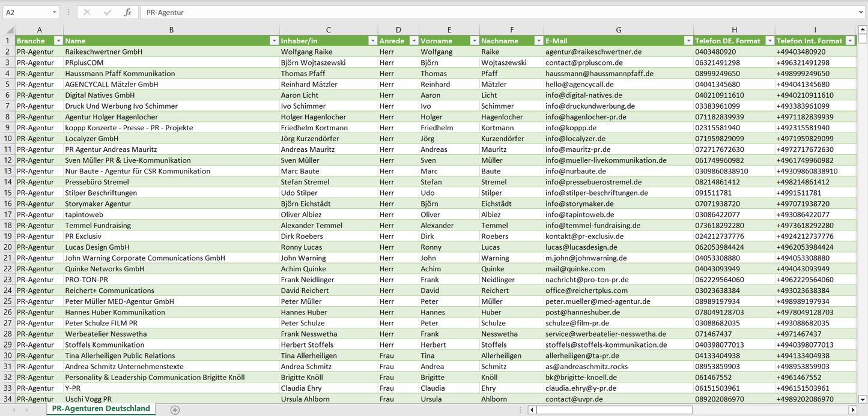Open the E-Mail column filter dropdown

[688, 41]
